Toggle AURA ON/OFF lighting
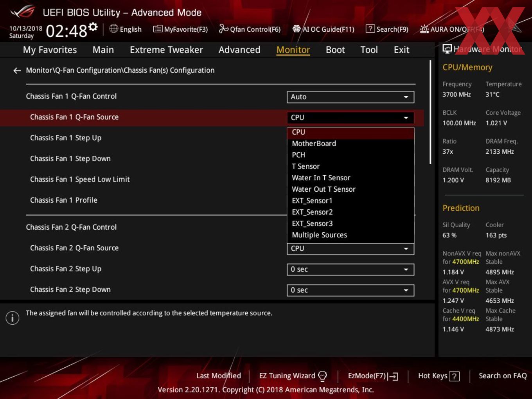Screen dimensions: 532x399 point(452,29)
